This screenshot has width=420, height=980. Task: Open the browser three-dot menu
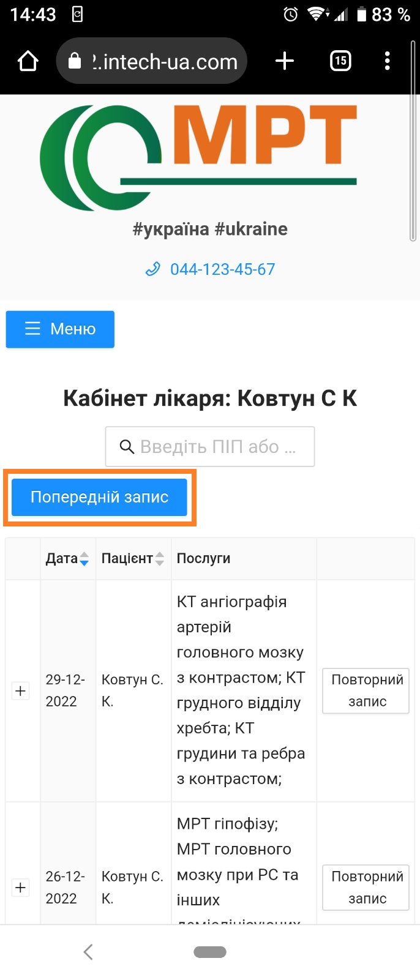point(387,61)
